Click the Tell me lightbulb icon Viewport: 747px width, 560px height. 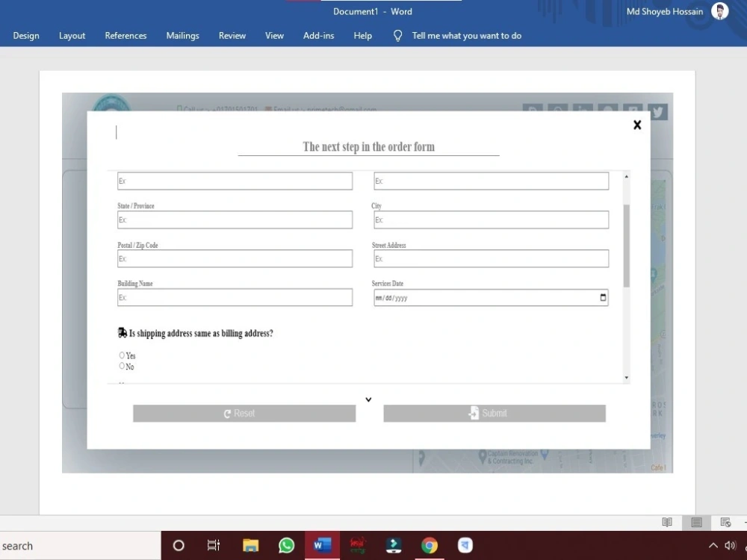(x=398, y=36)
